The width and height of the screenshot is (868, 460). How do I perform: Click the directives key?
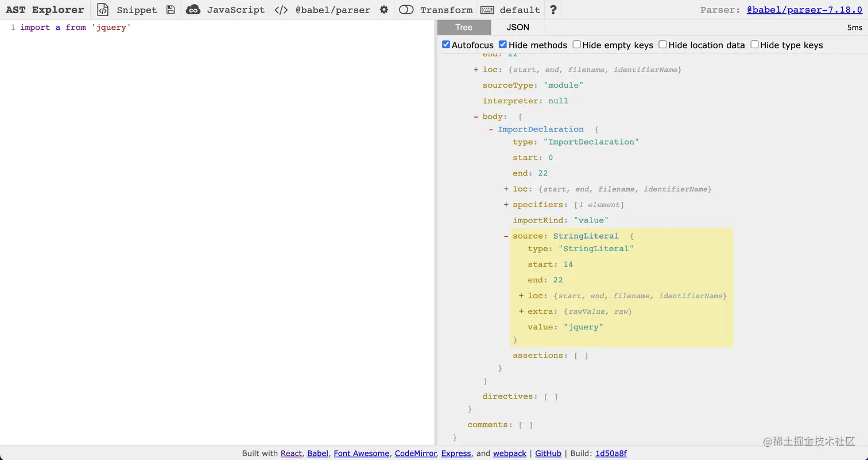click(x=507, y=396)
